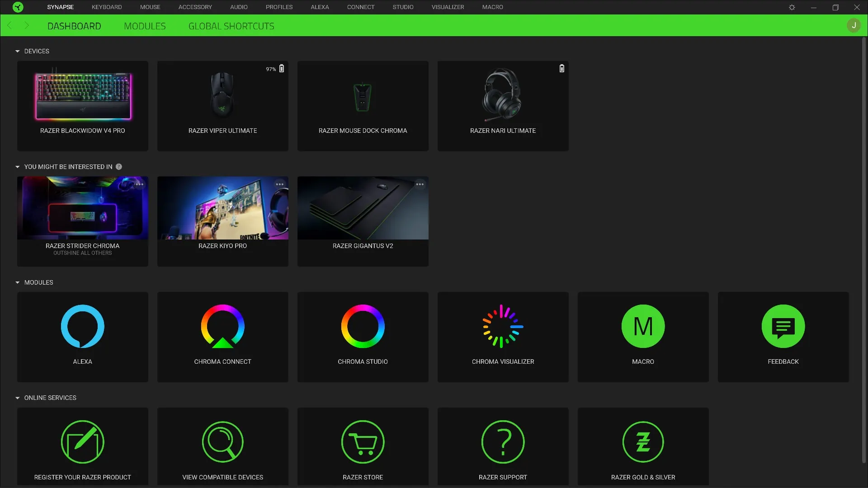This screenshot has height=488, width=868.
Task: Open the VISUALIZER menu item
Action: [447, 7]
